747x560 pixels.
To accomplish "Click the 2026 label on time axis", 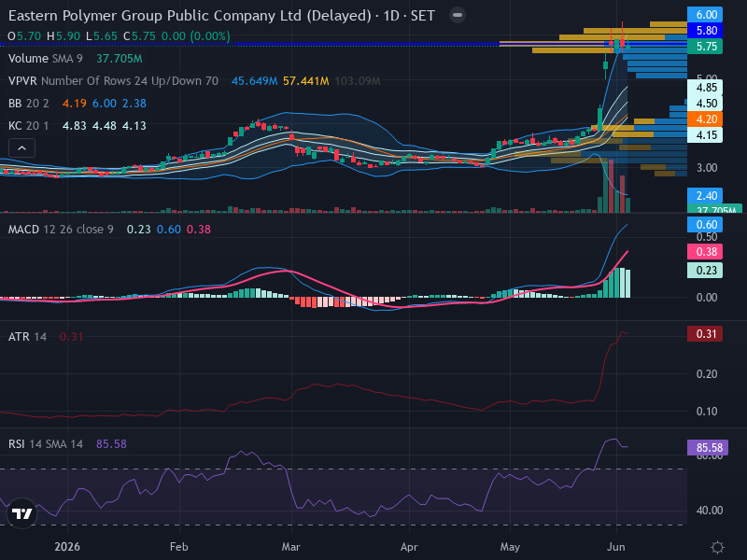I will (x=67, y=547).
